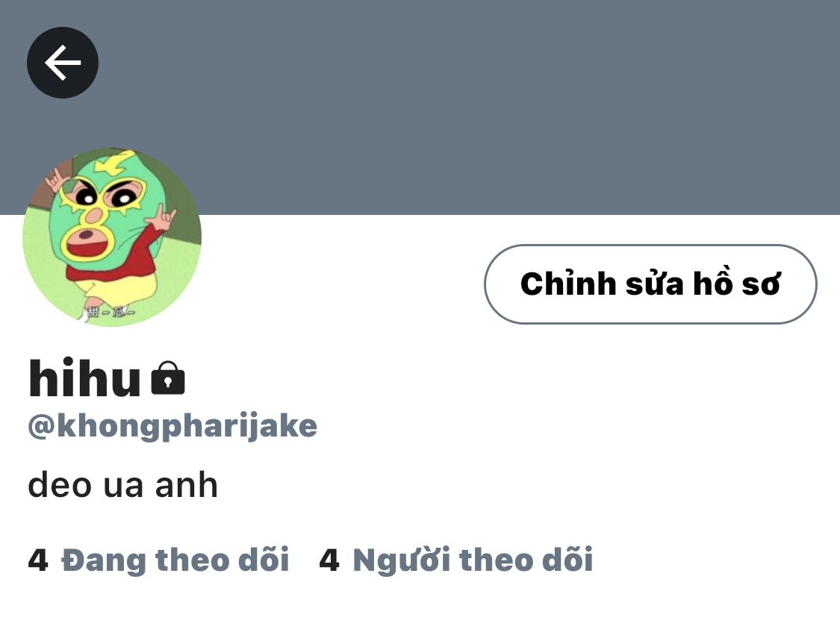
Task: Click the subtitle caption at the avatar's bottom
Action: coord(111,311)
